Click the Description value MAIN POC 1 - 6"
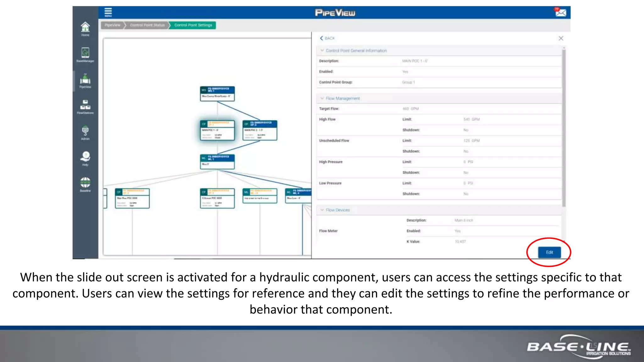644x362 pixels. tap(415, 61)
